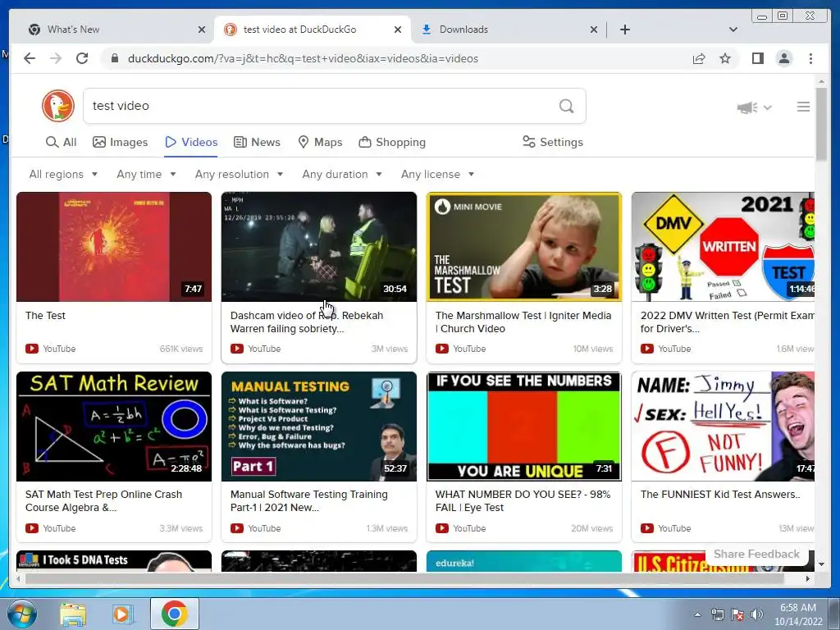Open the Dashcam video thumbnail
This screenshot has height=630, width=840.
(x=319, y=247)
